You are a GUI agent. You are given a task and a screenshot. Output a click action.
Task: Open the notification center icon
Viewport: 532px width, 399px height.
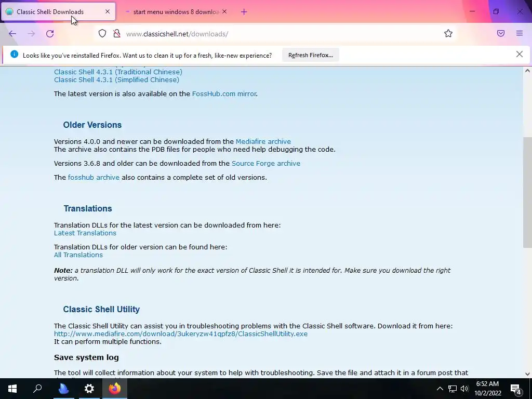[516, 389]
